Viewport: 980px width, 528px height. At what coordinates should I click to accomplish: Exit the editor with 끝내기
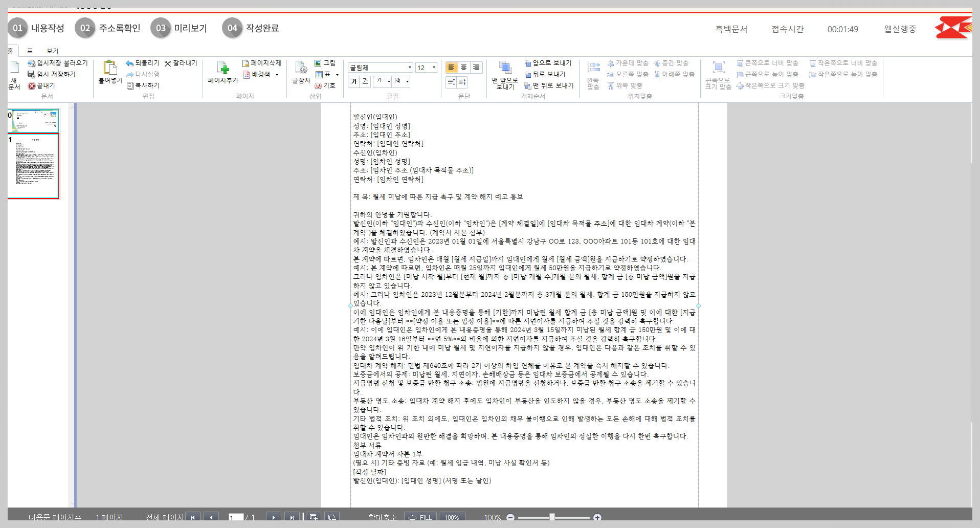(42, 85)
